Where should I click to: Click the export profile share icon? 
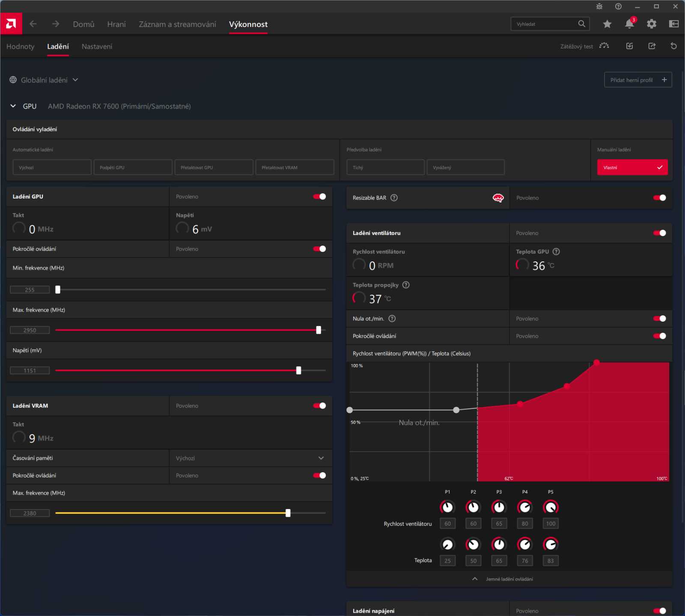652,46
